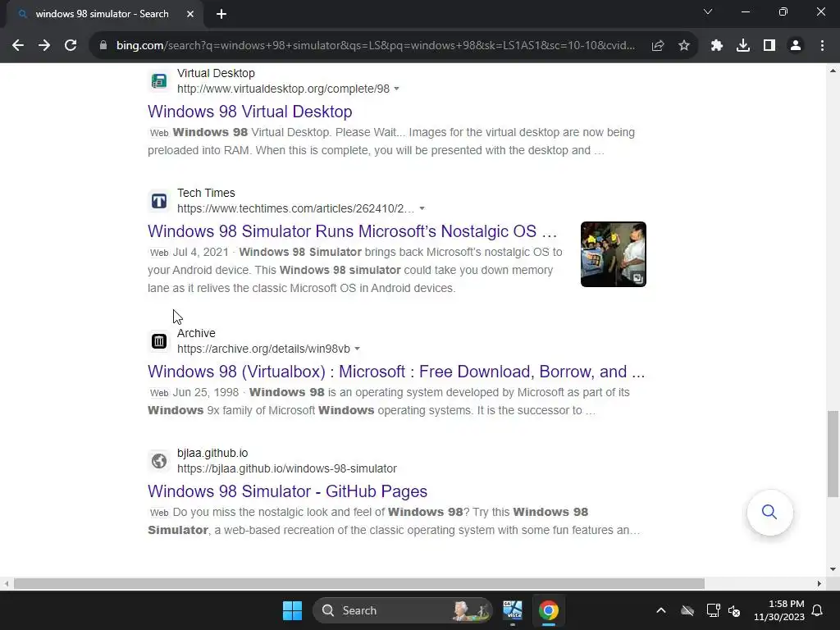Open Windows 98 Simulator Runs Microsoft's result
The width and height of the screenshot is (840, 630).
point(353,231)
